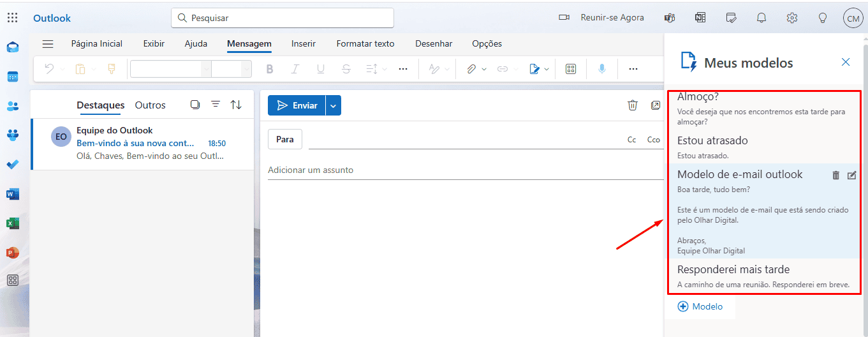
Task: Open the Apps grid in ribbon
Action: point(571,69)
